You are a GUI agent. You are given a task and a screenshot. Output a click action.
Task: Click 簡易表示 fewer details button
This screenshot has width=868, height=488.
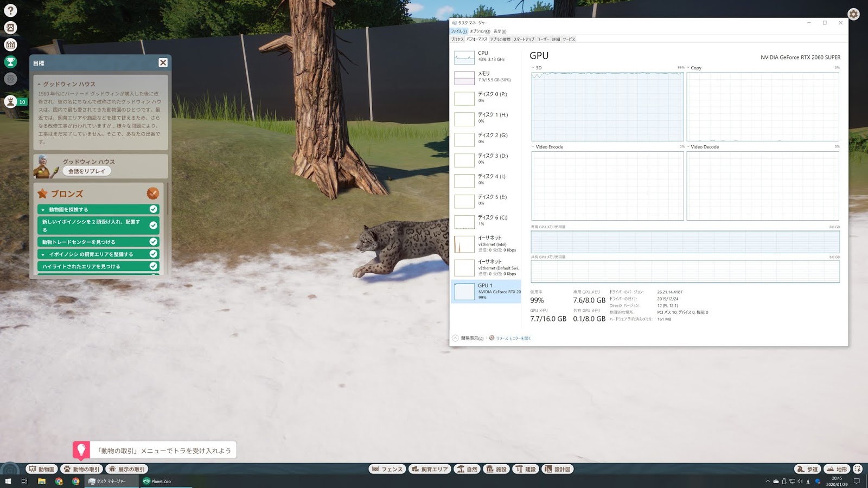[468, 338]
